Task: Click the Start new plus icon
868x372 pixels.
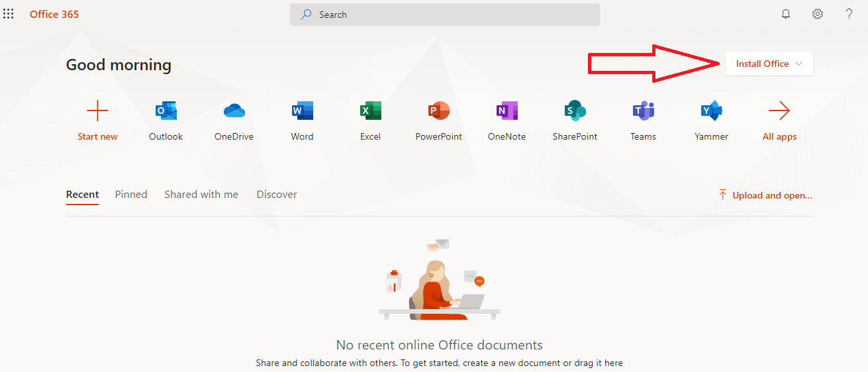Action: tap(97, 111)
